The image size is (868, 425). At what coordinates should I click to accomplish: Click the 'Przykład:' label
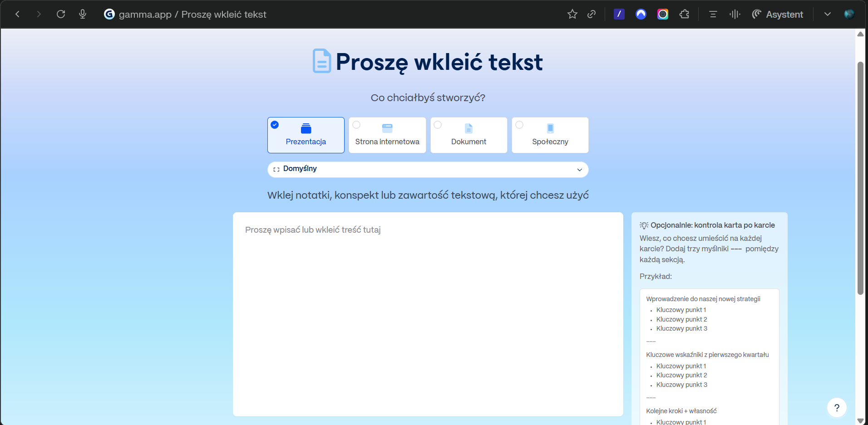point(656,276)
